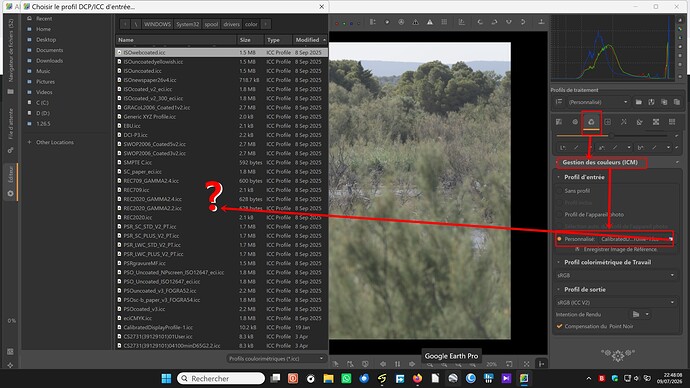This screenshot has height=388, width=690.
Task: Open 'Downloads' in file dialog sidebar
Action: coord(49,61)
